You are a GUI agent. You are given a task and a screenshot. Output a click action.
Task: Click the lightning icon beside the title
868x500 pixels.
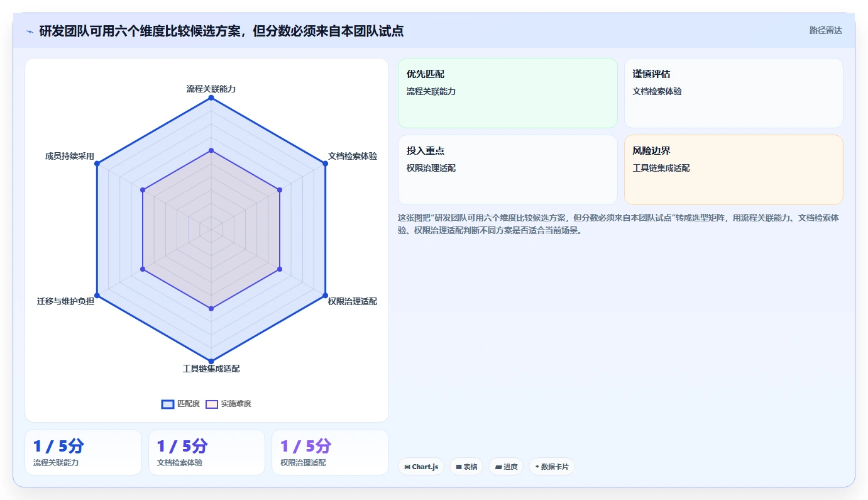[30, 31]
